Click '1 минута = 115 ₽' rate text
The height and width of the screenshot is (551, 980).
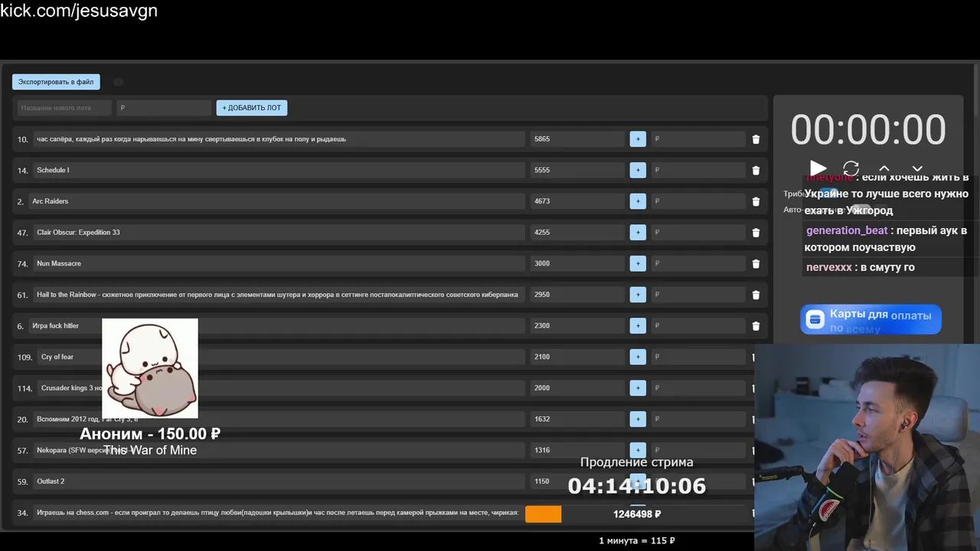point(637,540)
